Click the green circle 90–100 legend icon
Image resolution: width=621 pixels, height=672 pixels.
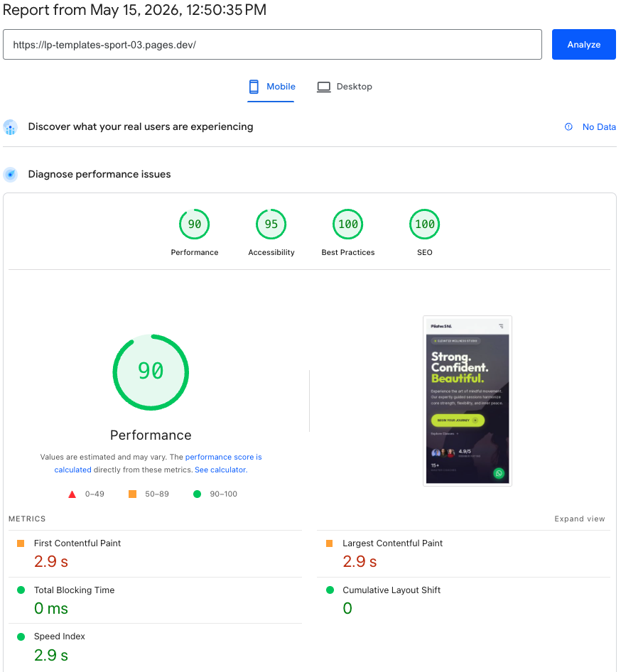point(197,494)
